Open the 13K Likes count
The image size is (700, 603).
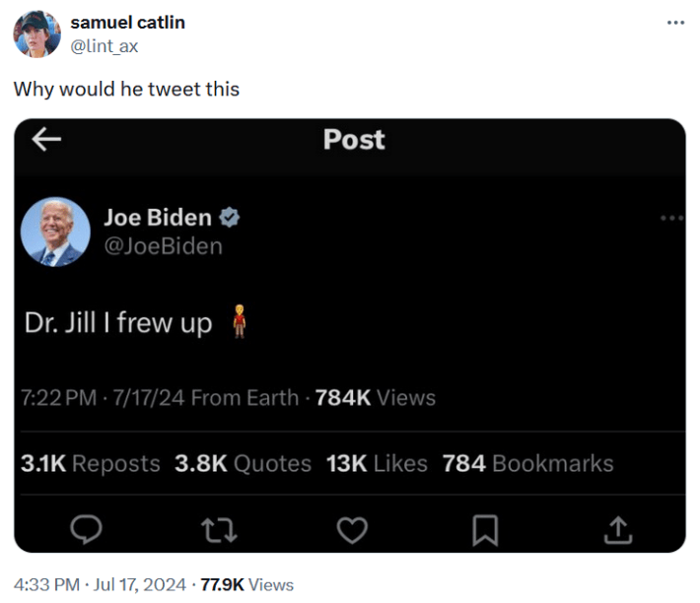377,463
